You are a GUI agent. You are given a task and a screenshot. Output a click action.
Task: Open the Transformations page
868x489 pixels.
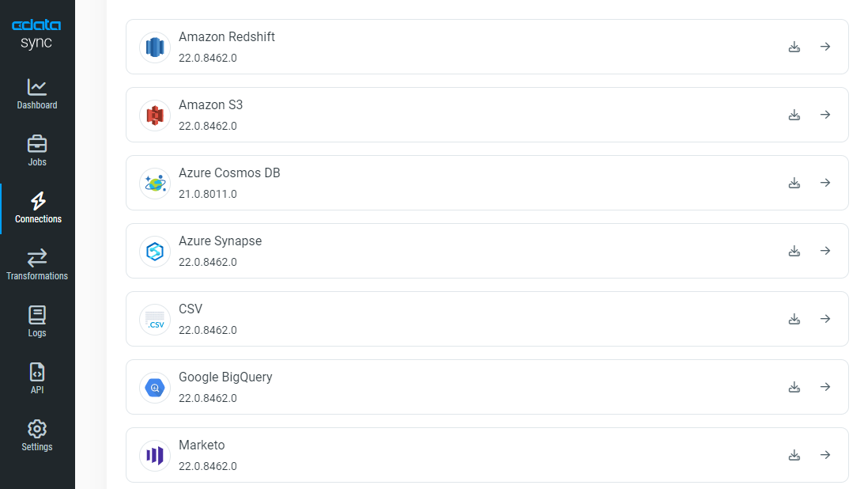click(x=37, y=264)
